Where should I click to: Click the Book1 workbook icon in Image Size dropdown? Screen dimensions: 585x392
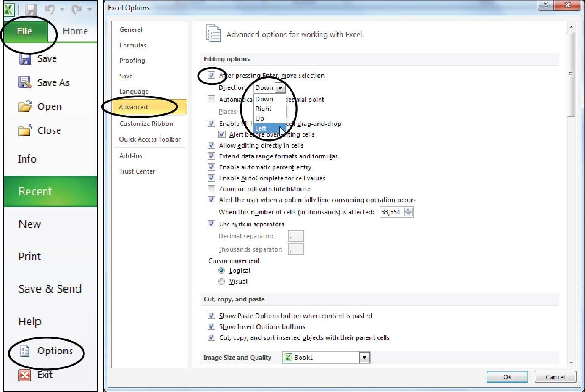point(288,358)
